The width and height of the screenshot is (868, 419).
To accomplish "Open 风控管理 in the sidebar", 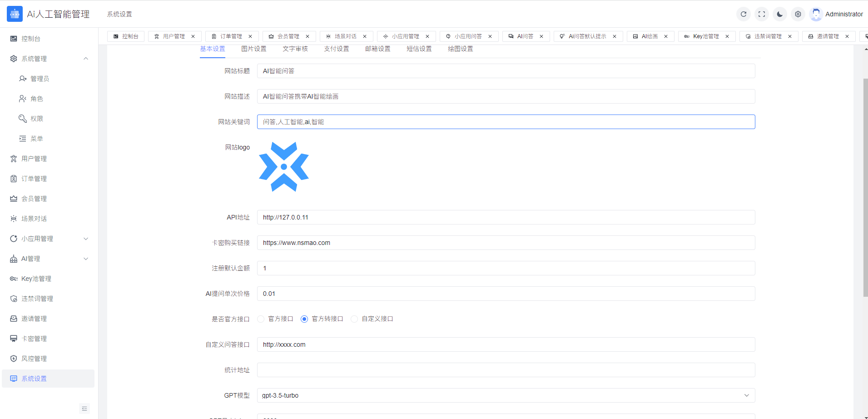I will [x=49, y=359].
